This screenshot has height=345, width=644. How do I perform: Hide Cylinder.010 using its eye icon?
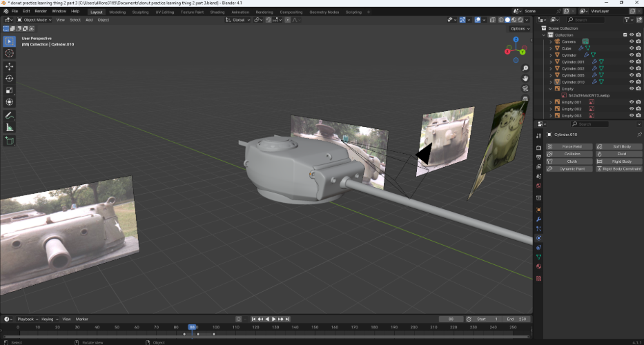point(631,82)
